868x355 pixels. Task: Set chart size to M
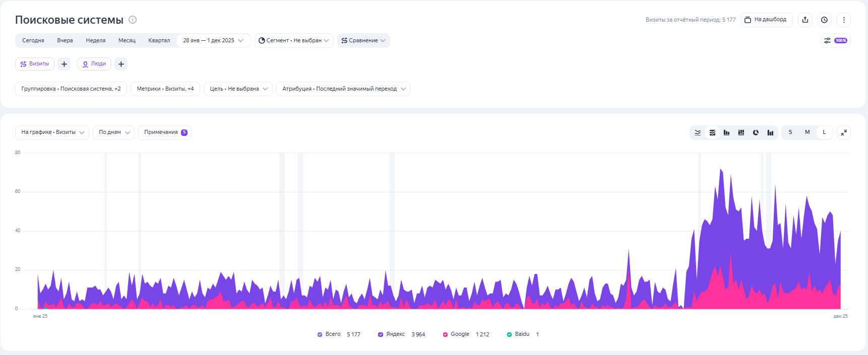click(x=807, y=132)
